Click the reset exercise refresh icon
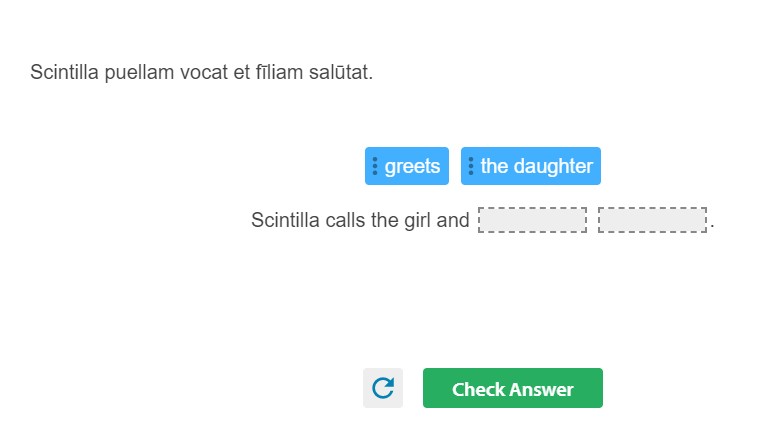This screenshot has width=760, height=443. [x=382, y=388]
